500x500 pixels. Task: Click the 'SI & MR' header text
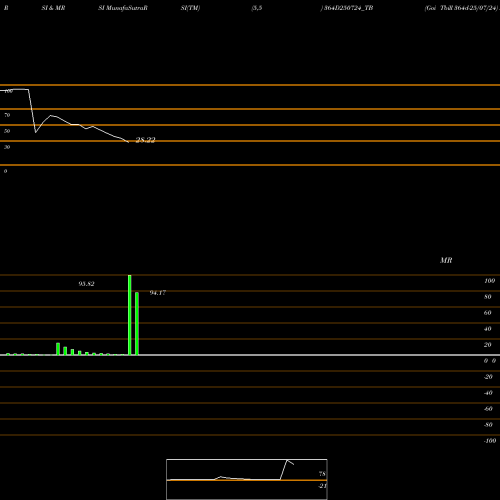[53, 8]
